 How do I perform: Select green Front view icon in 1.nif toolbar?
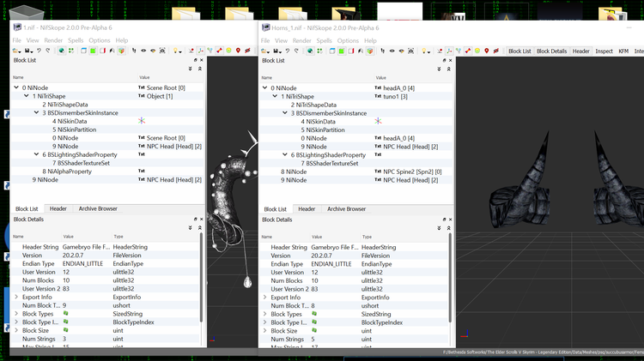(x=93, y=51)
